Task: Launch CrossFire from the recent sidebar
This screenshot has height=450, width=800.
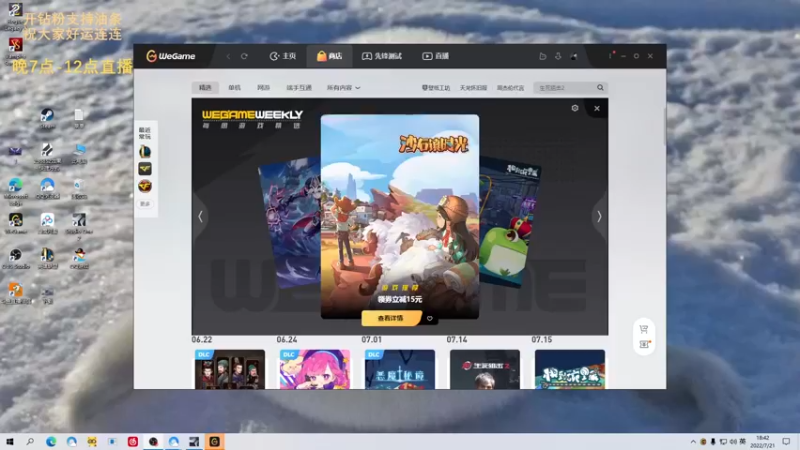Action: pos(145,186)
